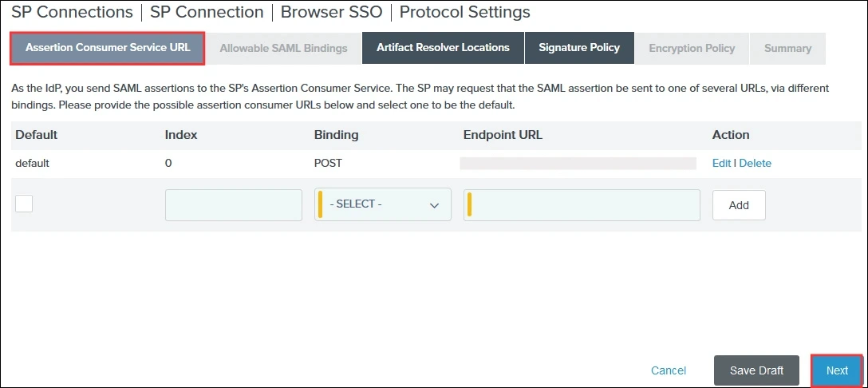Select the Signature Policy tab
Viewport: 868px width, 388px height.
[579, 48]
